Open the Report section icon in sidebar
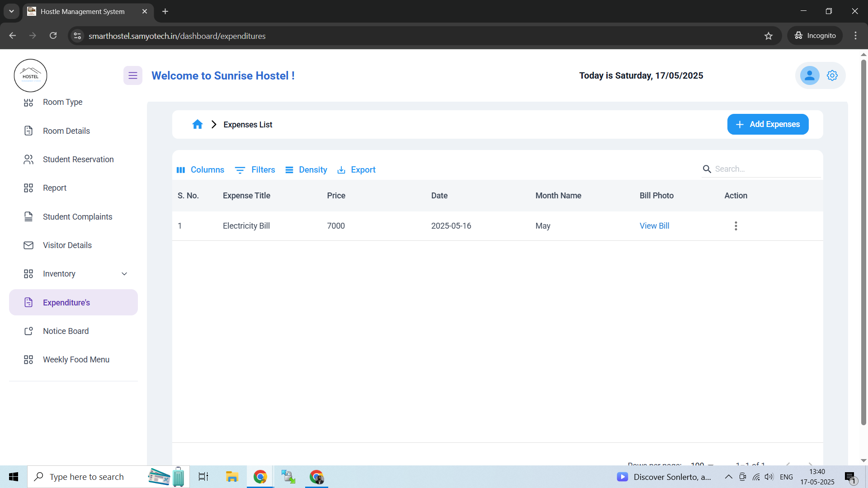 (x=28, y=188)
